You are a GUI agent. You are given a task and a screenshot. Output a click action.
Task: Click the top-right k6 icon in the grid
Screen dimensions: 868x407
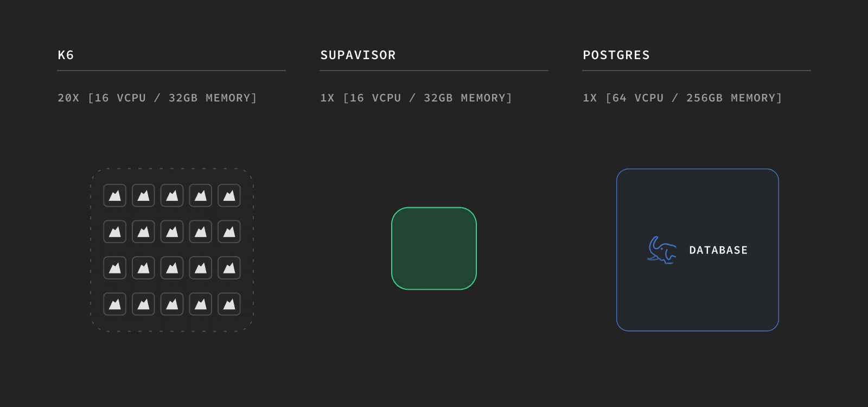(x=229, y=195)
